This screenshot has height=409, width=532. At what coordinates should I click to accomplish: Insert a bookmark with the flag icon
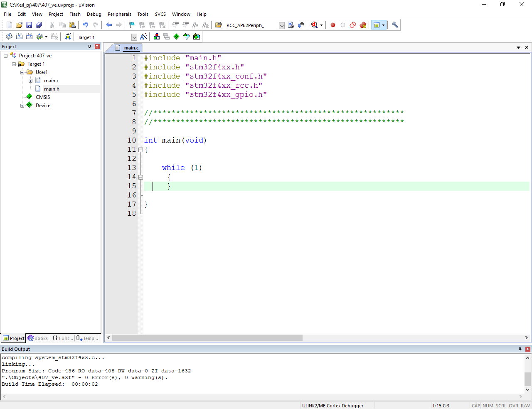tap(132, 25)
